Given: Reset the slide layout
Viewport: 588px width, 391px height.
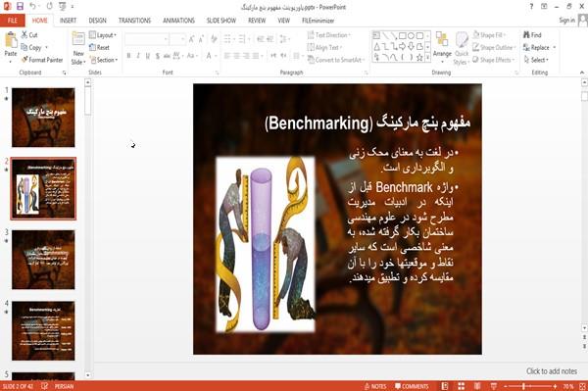Looking at the screenshot, I should [99, 47].
